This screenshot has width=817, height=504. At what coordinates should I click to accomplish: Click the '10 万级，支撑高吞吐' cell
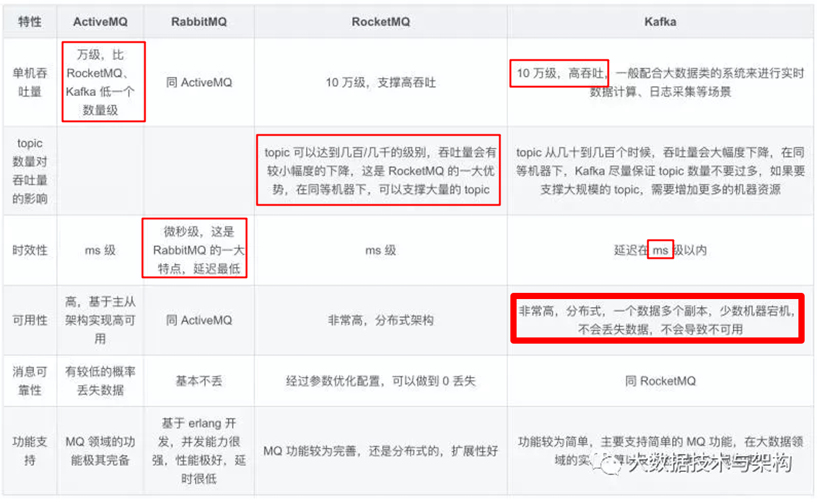(380, 82)
